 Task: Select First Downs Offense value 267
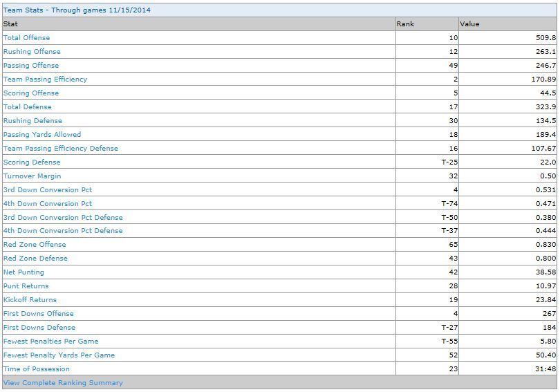click(550, 314)
